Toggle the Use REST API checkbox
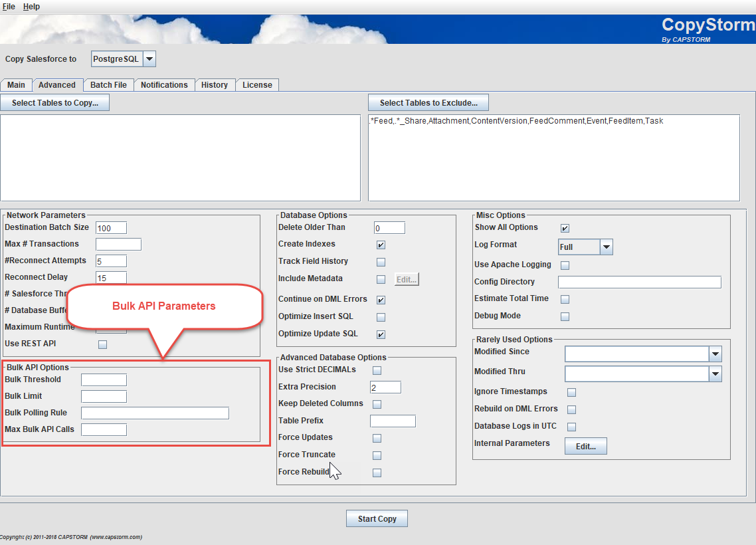Viewport: 756px width, 545px height. [x=103, y=344]
